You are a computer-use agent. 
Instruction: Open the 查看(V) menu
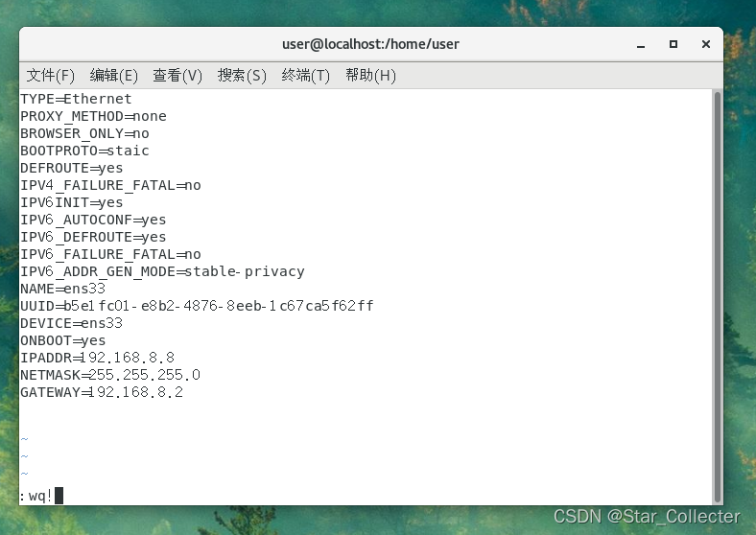click(177, 75)
